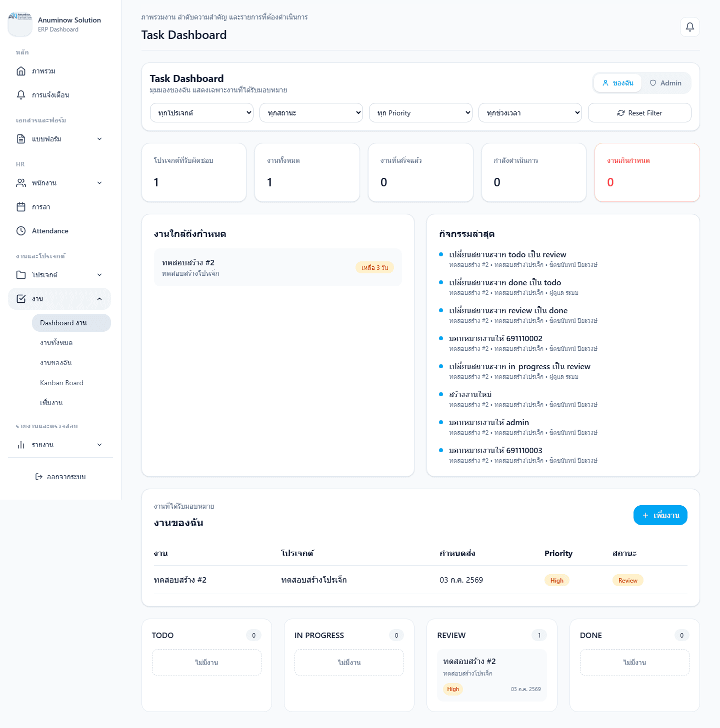Open the ทุกโปรเจกต์ project filter dropdown
720x728 pixels.
click(201, 113)
